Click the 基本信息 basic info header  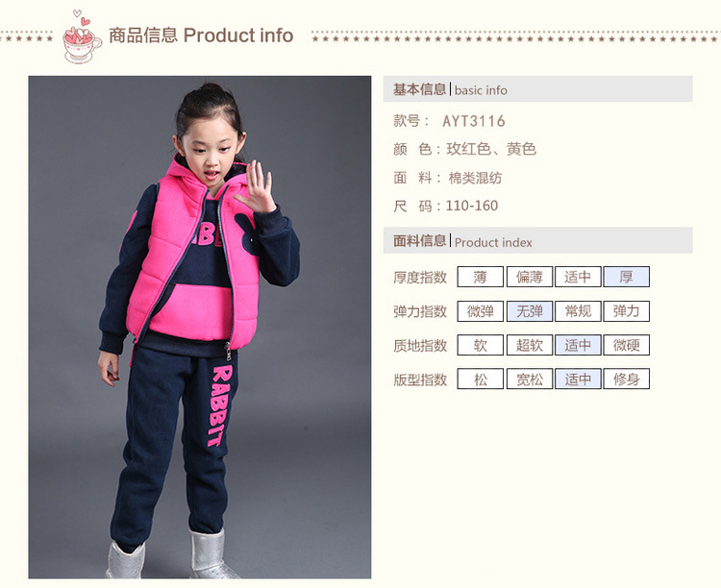click(x=537, y=89)
